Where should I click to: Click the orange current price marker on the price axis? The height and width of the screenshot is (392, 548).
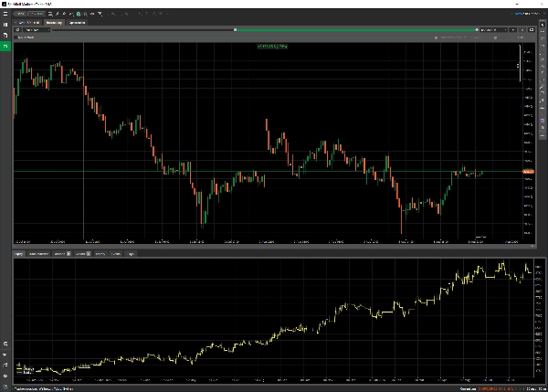pyautogui.click(x=528, y=172)
